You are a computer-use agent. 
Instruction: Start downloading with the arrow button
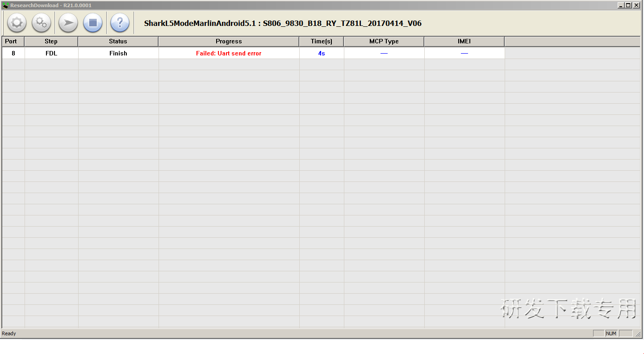click(x=68, y=23)
